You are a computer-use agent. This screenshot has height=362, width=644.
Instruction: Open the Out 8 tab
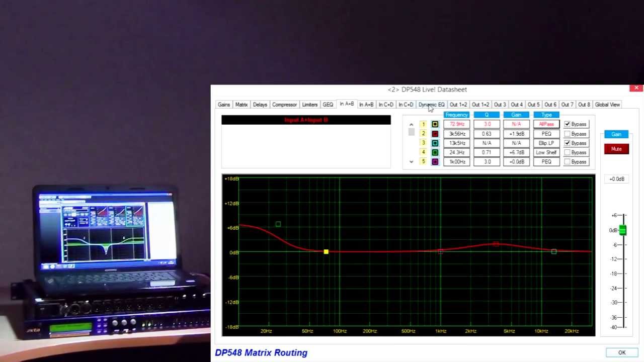[x=584, y=105]
